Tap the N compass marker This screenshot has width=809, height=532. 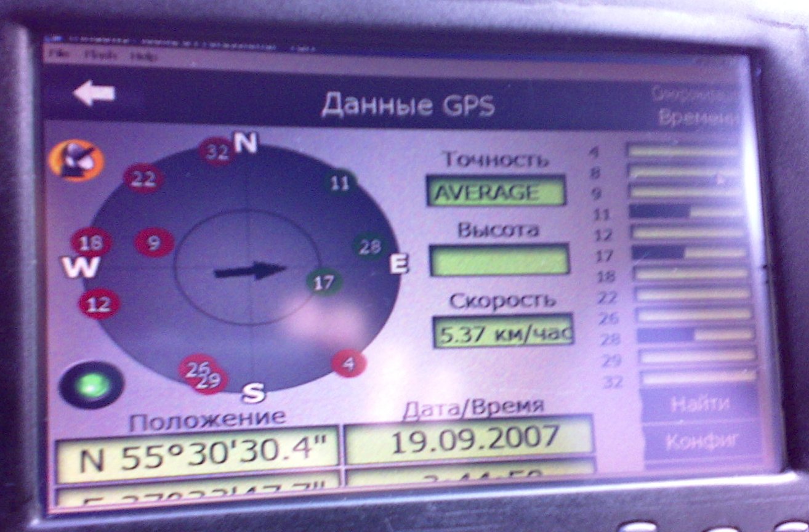tap(246, 143)
